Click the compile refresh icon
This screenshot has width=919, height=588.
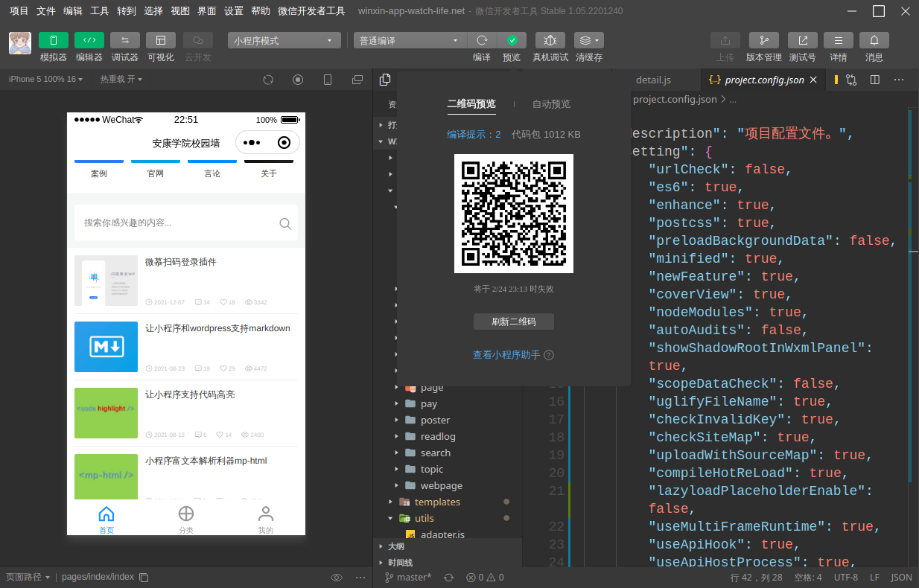pos(482,40)
